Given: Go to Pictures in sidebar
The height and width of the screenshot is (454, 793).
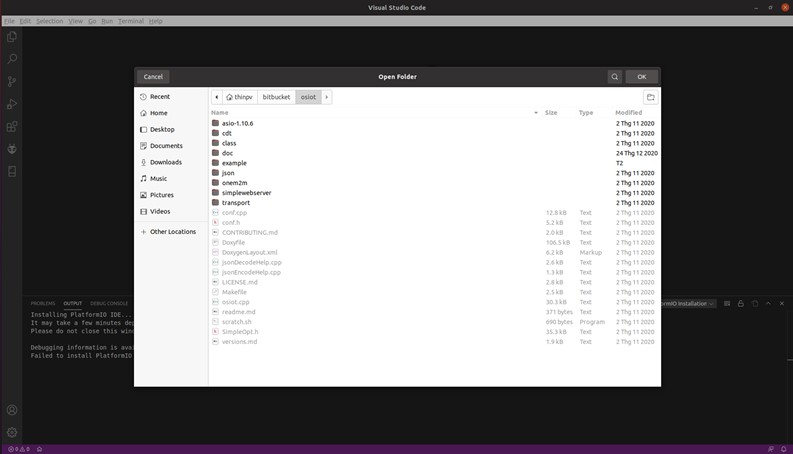Looking at the screenshot, I should click(171, 195).
